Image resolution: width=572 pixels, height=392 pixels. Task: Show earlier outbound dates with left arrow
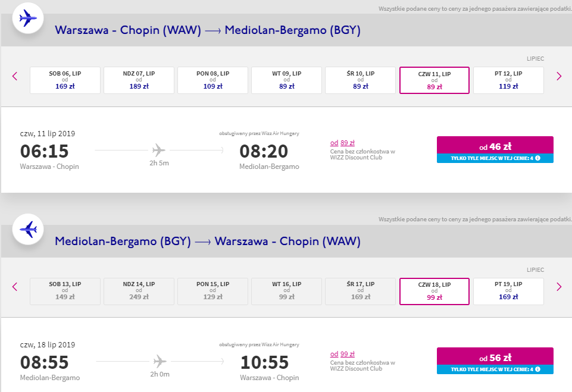point(15,76)
